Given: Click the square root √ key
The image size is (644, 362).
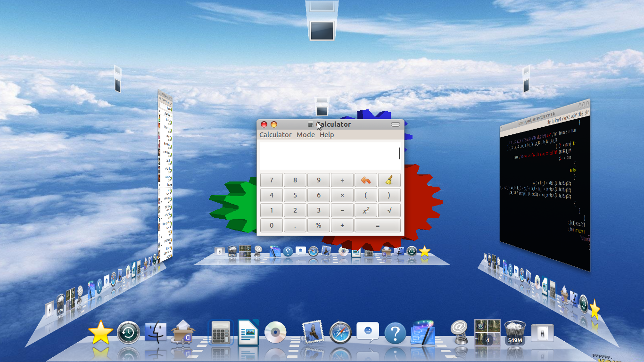Looking at the screenshot, I should [389, 210].
